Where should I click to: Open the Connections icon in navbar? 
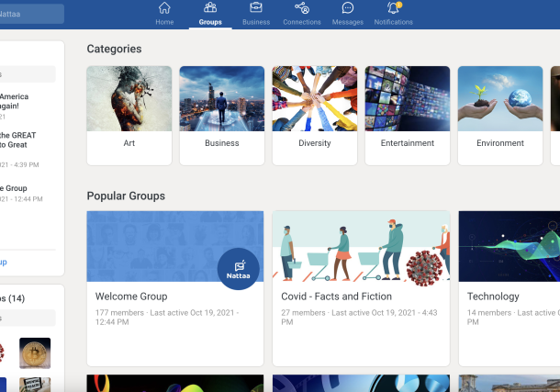[x=302, y=8]
